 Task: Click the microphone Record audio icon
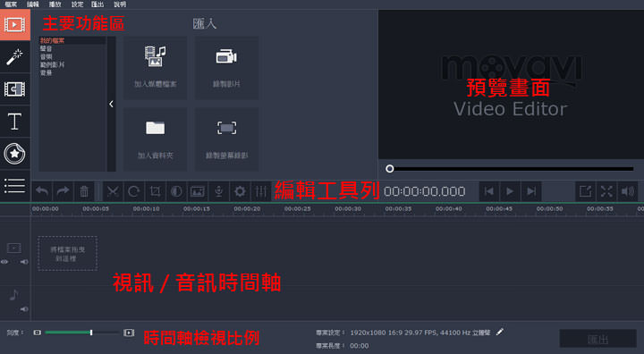pos(219,191)
